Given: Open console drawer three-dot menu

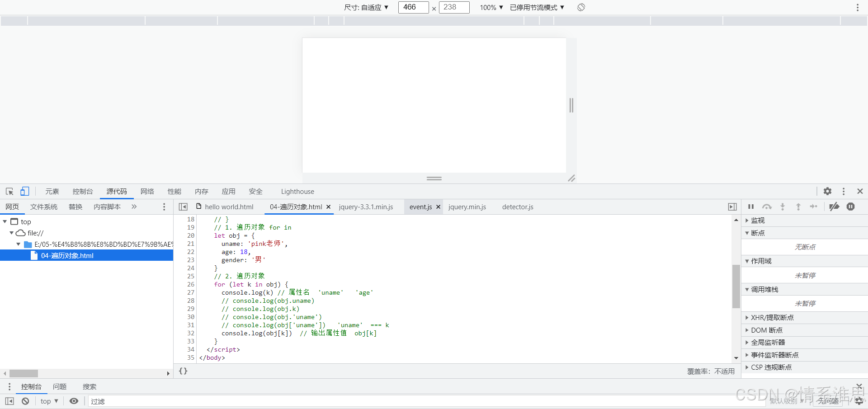Looking at the screenshot, I should [x=9, y=386].
